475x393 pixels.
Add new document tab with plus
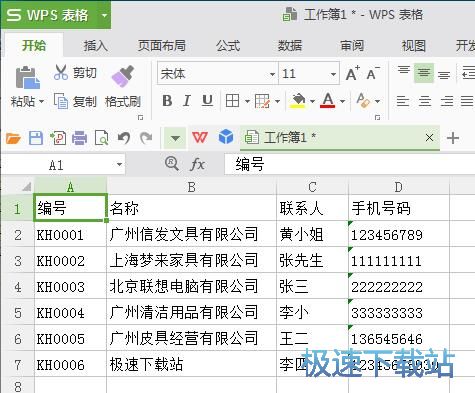pos(453,138)
